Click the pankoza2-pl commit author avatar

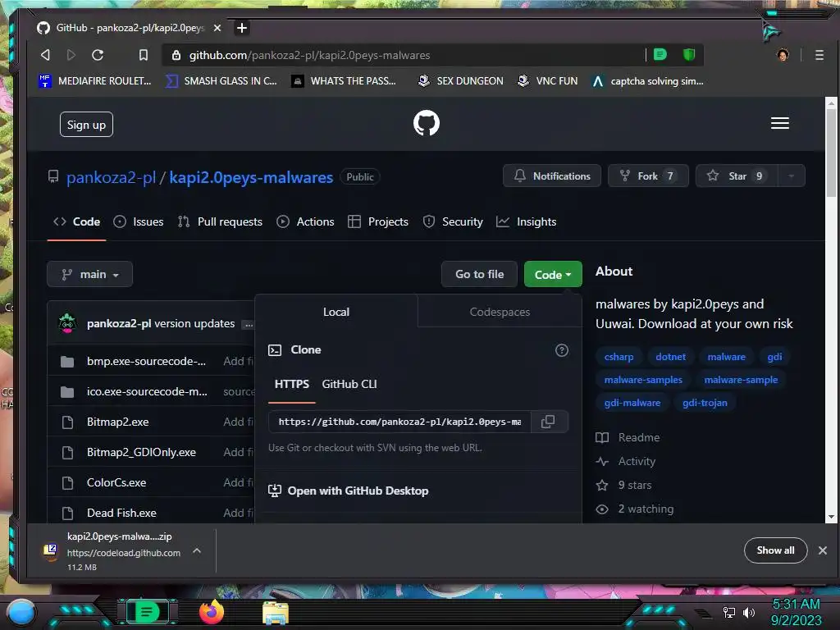point(67,323)
